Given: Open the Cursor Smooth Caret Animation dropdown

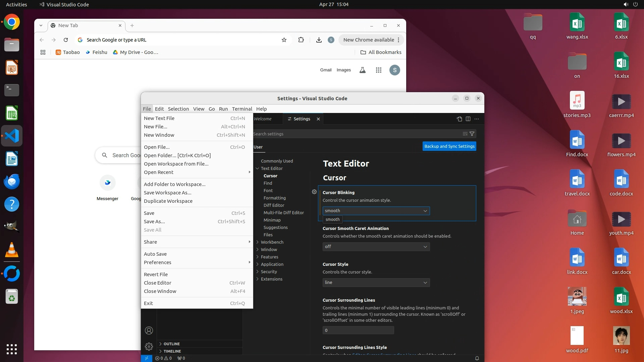Looking at the screenshot, I should (376, 247).
